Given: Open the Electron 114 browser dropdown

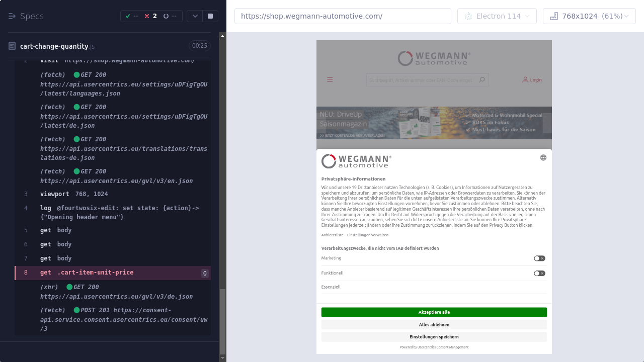Looking at the screenshot, I should [497, 16].
